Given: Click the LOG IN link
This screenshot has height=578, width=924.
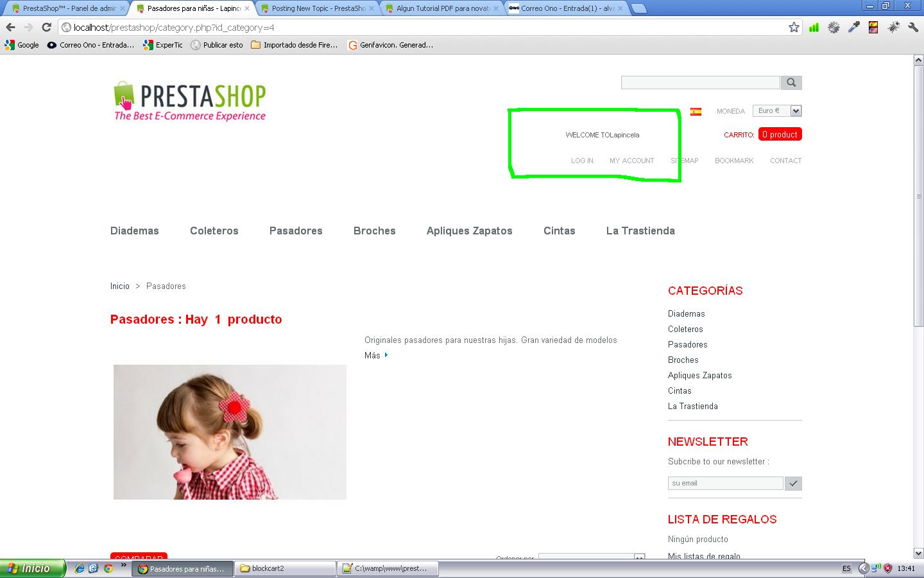Looking at the screenshot, I should (x=582, y=161).
